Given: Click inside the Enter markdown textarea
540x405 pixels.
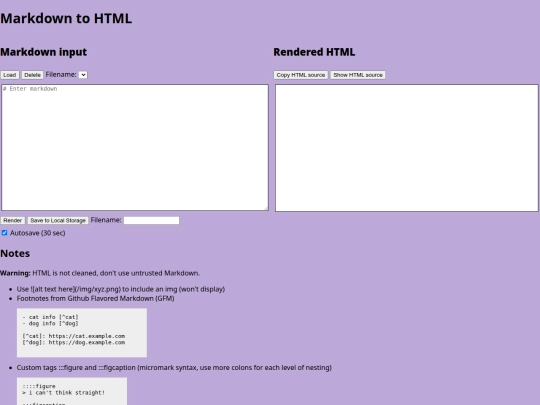Looking at the screenshot, I should [135, 147].
